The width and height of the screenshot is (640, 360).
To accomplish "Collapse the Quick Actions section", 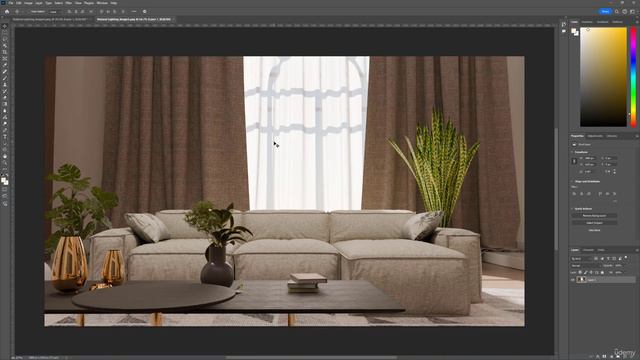I will point(572,209).
